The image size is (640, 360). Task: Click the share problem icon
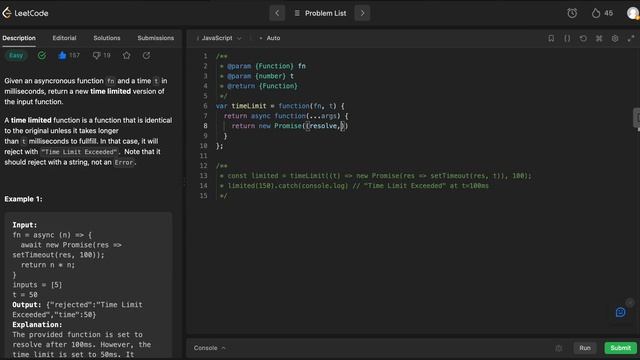tap(146, 56)
